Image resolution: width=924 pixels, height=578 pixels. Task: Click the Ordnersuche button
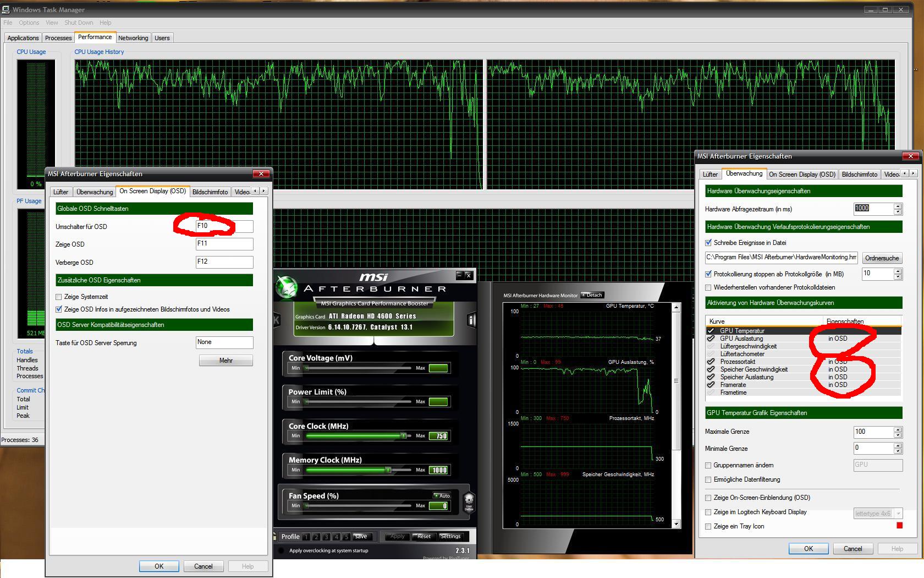coord(882,258)
